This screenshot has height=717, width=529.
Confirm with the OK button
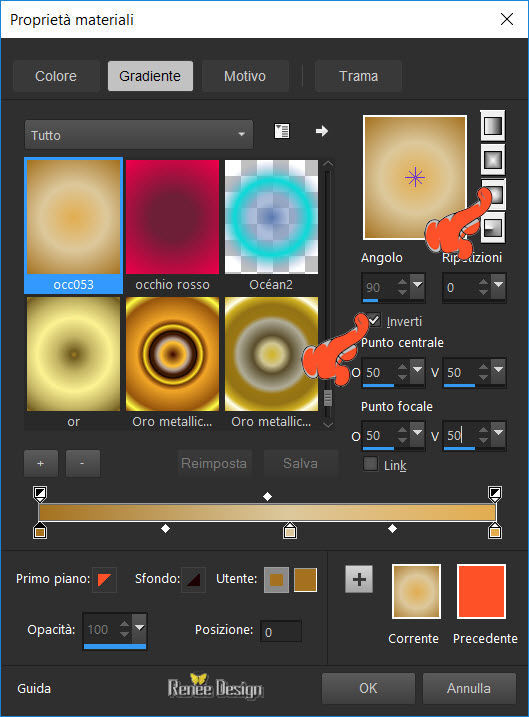tap(368, 688)
